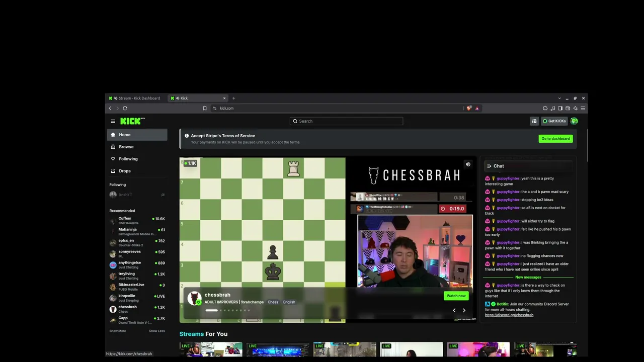This screenshot has width=644, height=362.
Task: Open chessbrah in Recommended sidebar list
Action: click(137, 309)
